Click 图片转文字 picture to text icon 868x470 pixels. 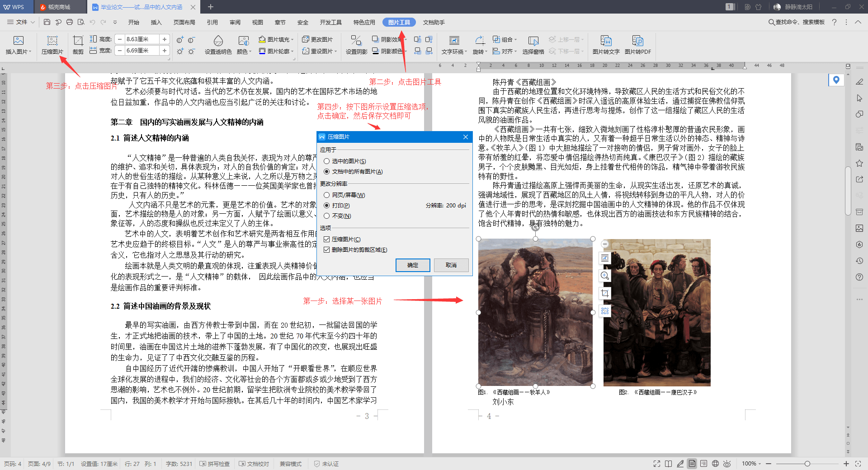(x=606, y=45)
